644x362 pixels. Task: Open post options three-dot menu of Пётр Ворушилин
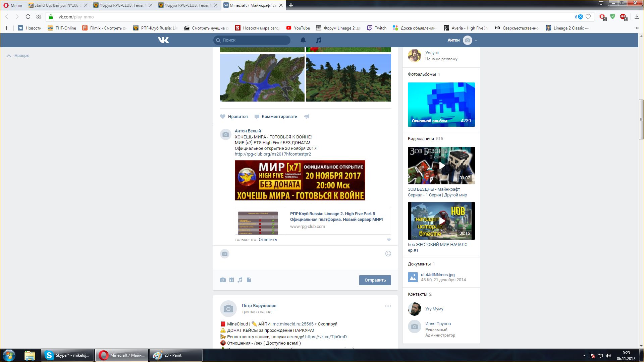click(x=388, y=306)
